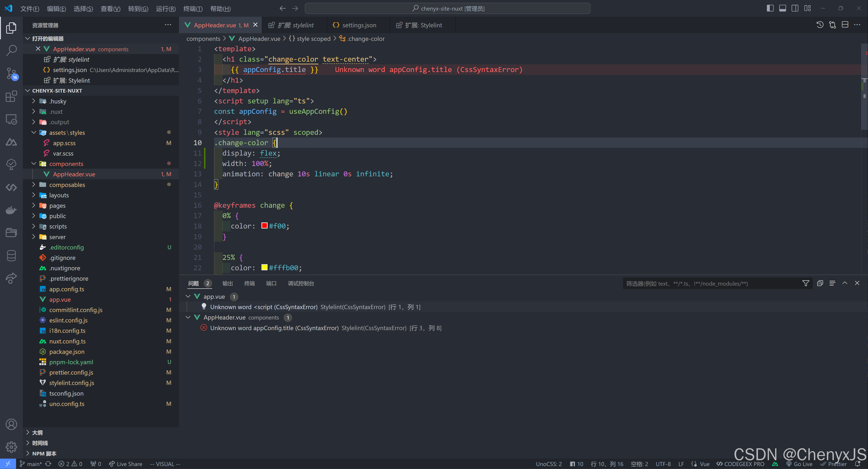Open filter options in the Problems panel
868x469 pixels.
coord(806,283)
